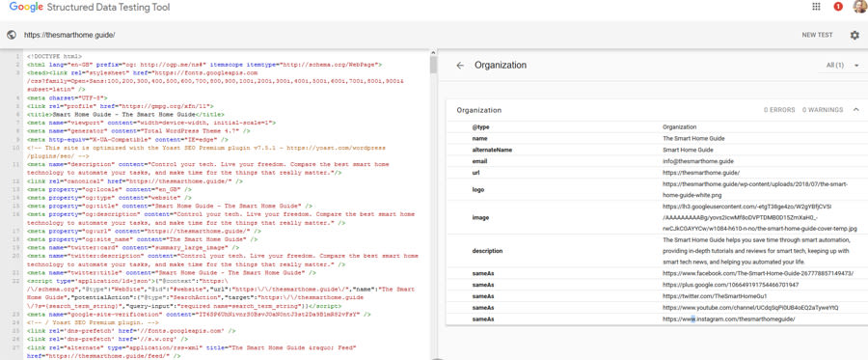Open the settings gear icon
Viewport: 868px width, 360px height.
[x=854, y=35]
